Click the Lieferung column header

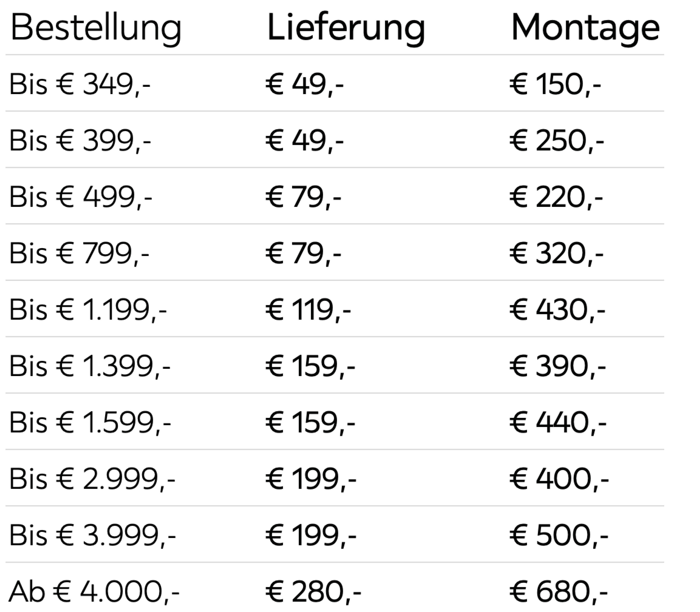(x=346, y=29)
